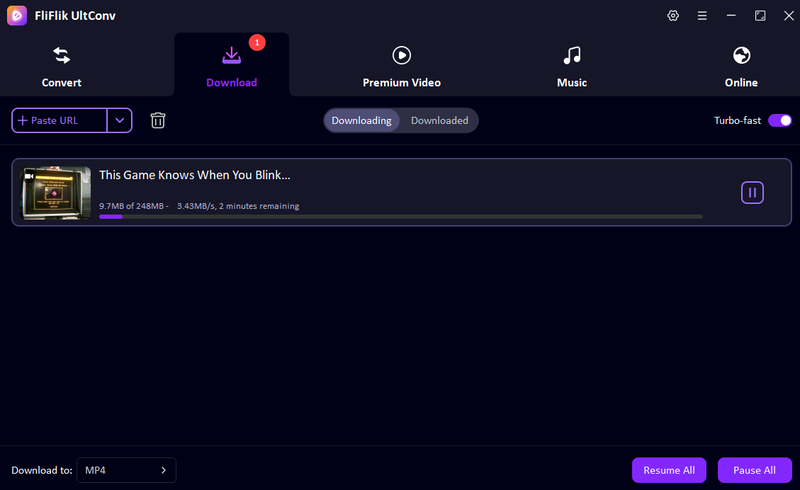
Task: Close the UltConv window
Action: click(789, 16)
